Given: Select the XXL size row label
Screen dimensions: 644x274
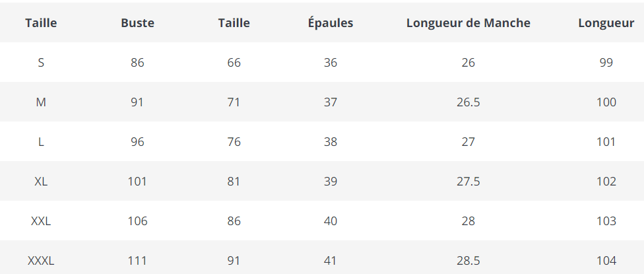Looking at the screenshot, I should (41, 221).
